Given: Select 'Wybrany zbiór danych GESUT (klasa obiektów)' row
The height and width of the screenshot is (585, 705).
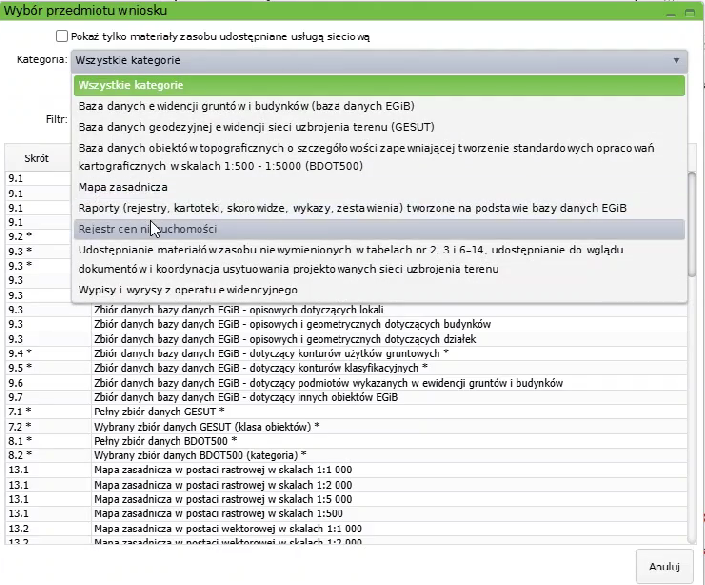Looking at the screenshot, I should (207, 426).
